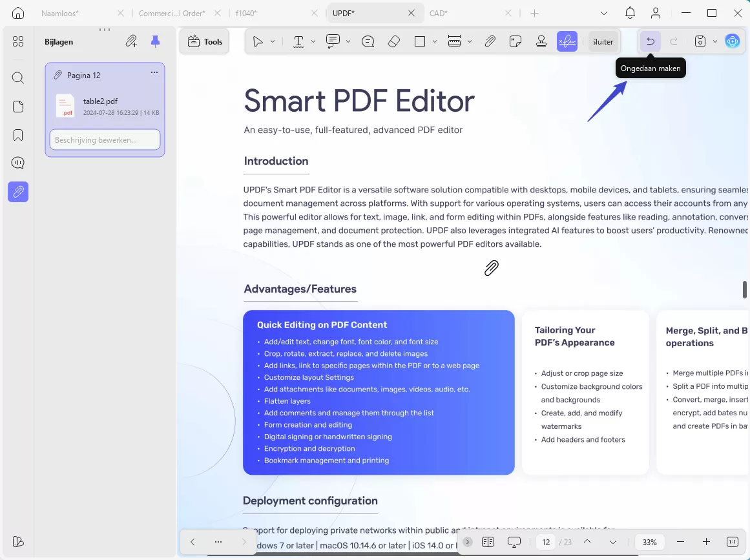The width and height of the screenshot is (750, 560).
Task: Expand the text comment dropdown arrow
Action: [x=348, y=41]
